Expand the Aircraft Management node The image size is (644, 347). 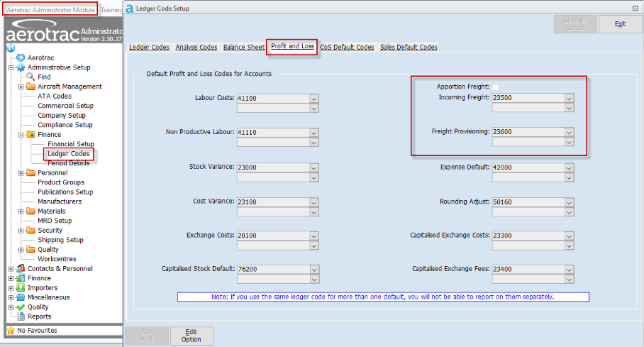tap(21, 87)
